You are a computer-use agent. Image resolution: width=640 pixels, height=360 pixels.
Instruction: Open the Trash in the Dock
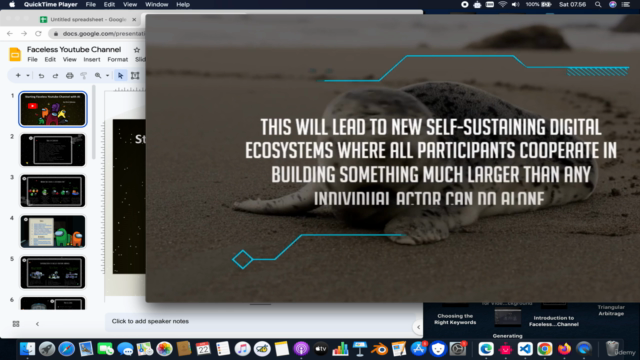pos(612,349)
